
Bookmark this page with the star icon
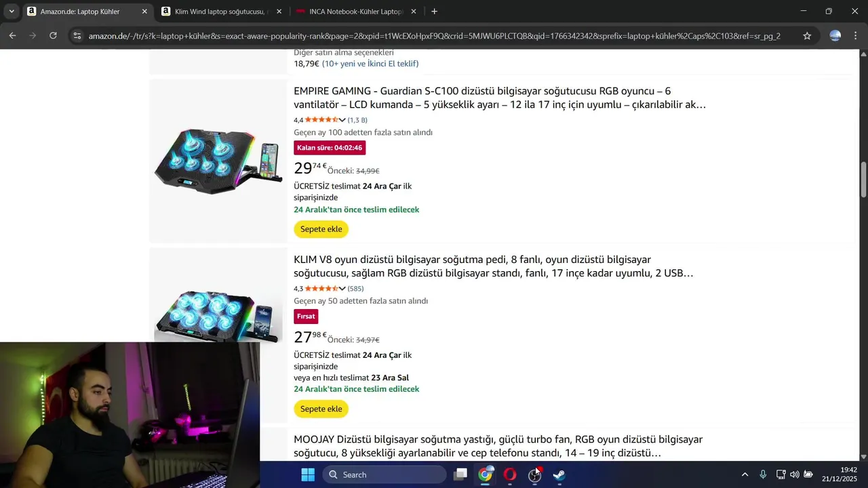click(x=807, y=36)
